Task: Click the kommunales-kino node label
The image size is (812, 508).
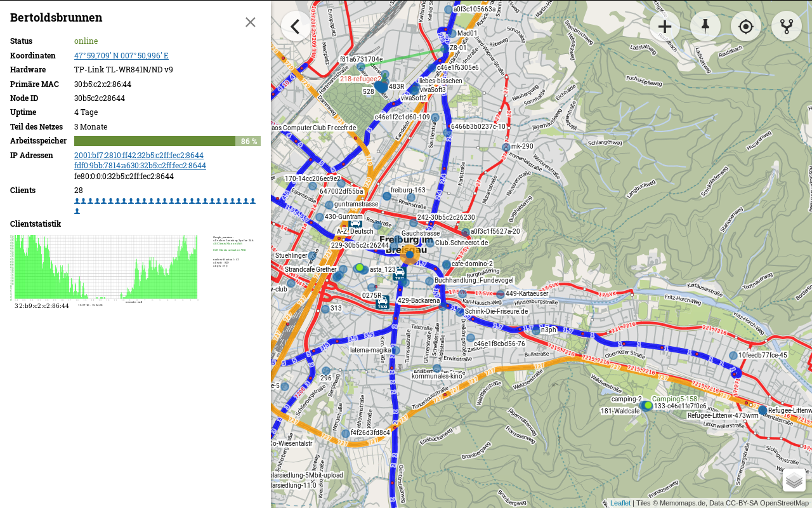Action: click(437, 376)
